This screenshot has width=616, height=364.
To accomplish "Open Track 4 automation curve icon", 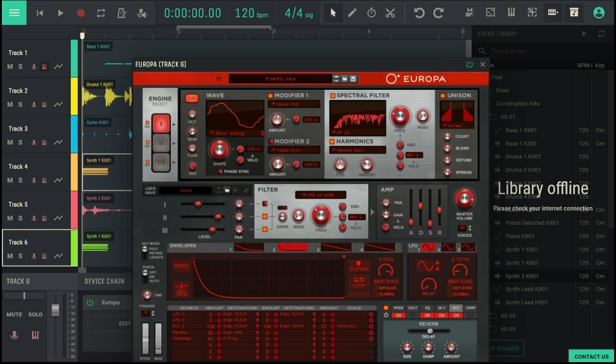I will click(x=58, y=180).
